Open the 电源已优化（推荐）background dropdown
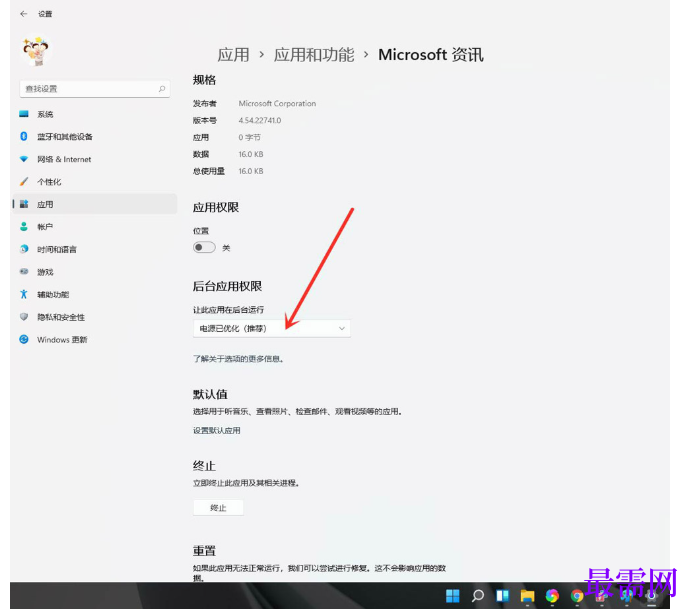Screen dimensions: 696x614 [272, 329]
